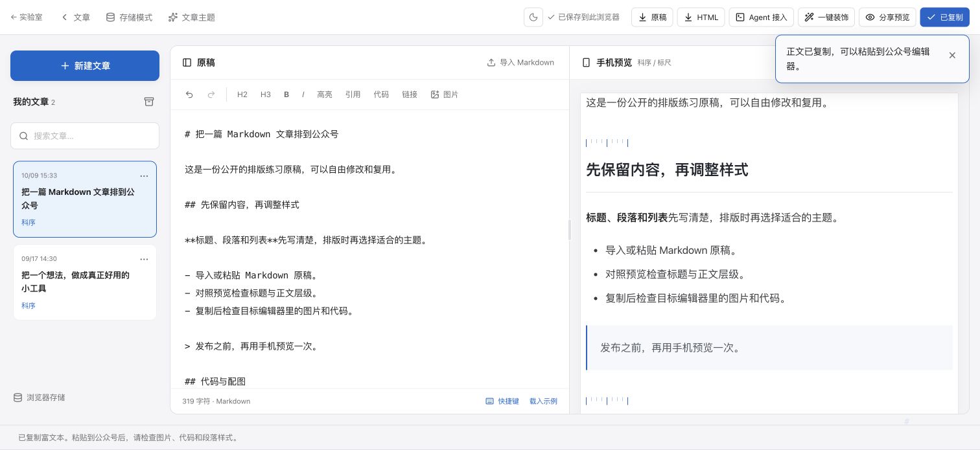This screenshot has height=450, width=980.
Task: Go back to 实验室
Action: pyautogui.click(x=27, y=17)
